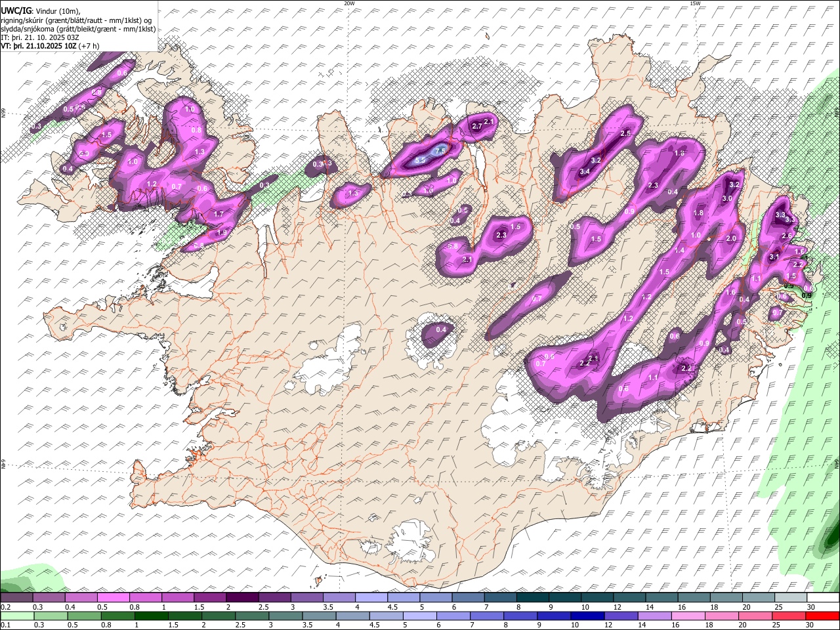
Task: Click the dark navy swatch labeled 10 in rain scale
Action: point(588,616)
